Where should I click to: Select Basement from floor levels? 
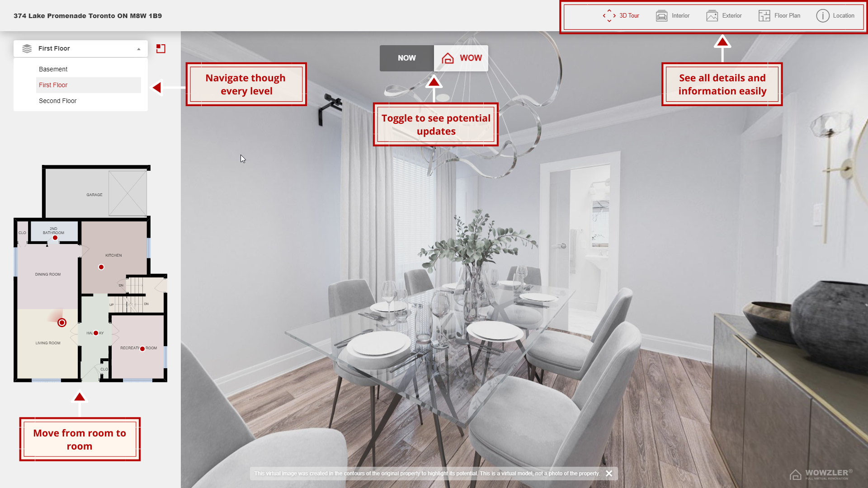coord(53,69)
